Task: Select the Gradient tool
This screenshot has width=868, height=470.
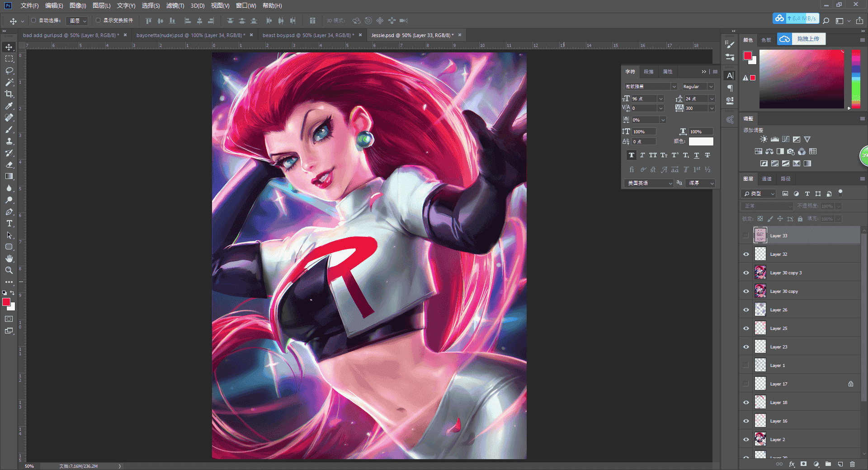Action: tap(9, 177)
